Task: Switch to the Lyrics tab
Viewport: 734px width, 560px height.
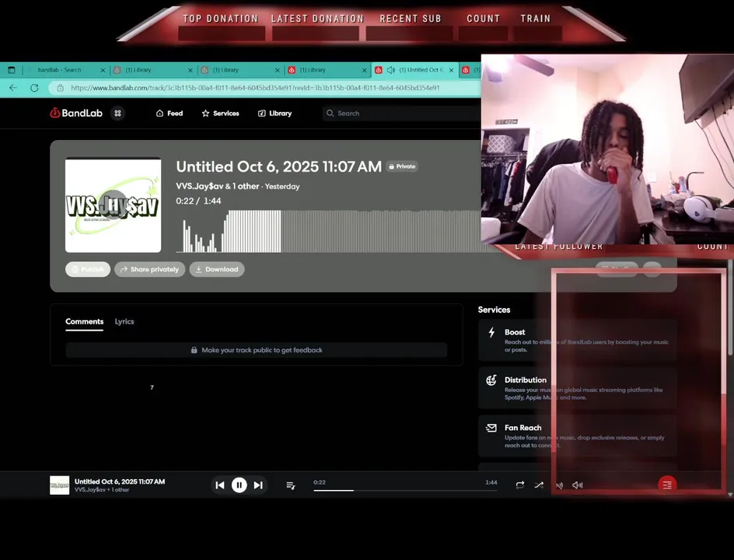Action: 124,322
